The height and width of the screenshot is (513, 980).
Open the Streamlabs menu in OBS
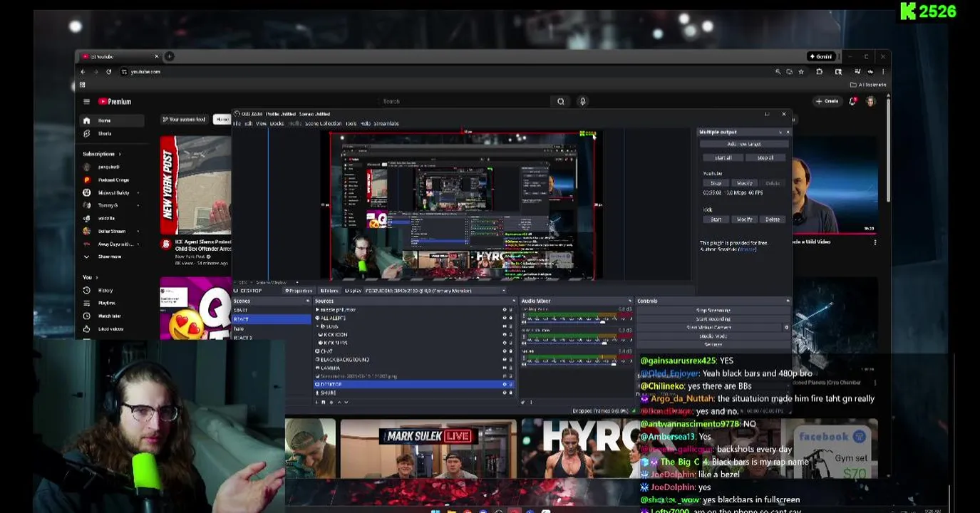click(x=386, y=124)
